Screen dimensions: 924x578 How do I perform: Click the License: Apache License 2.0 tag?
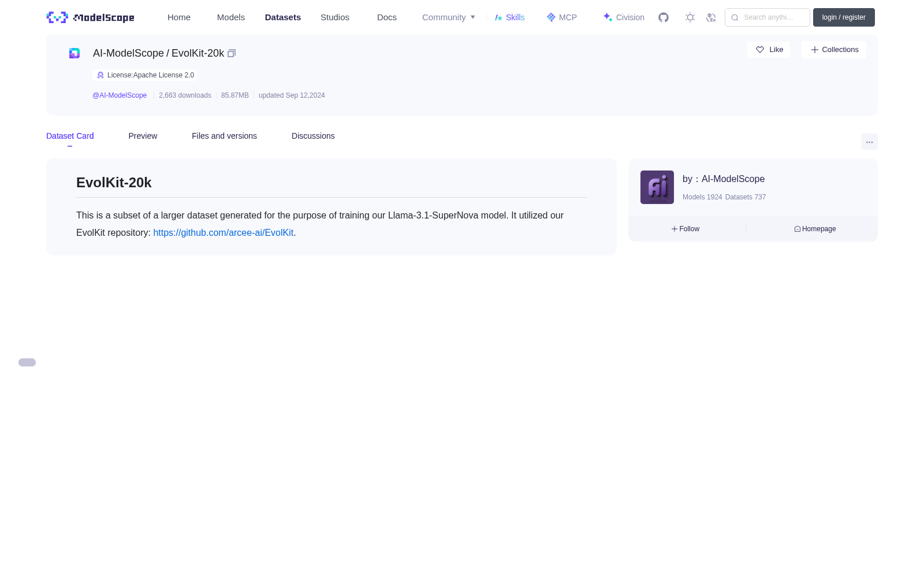145,75
